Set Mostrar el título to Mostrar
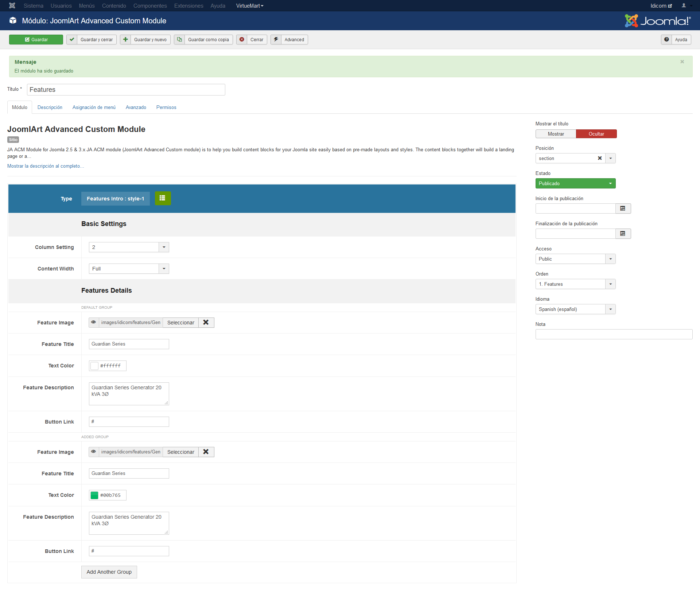Screen dimensions: 700x608 (x=556, y=134)
